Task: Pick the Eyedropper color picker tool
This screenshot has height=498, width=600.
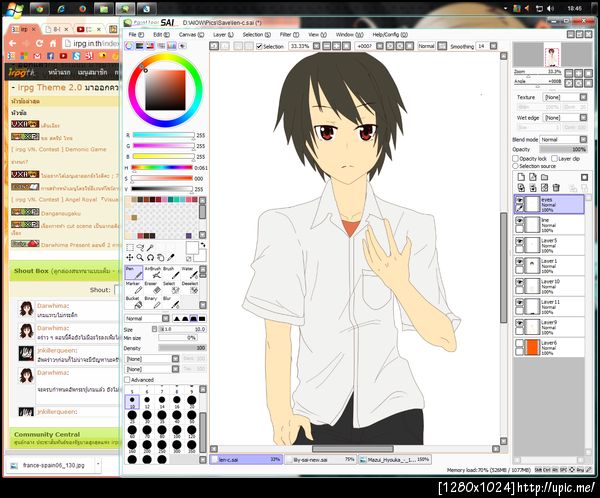Action: coord(171,258)
